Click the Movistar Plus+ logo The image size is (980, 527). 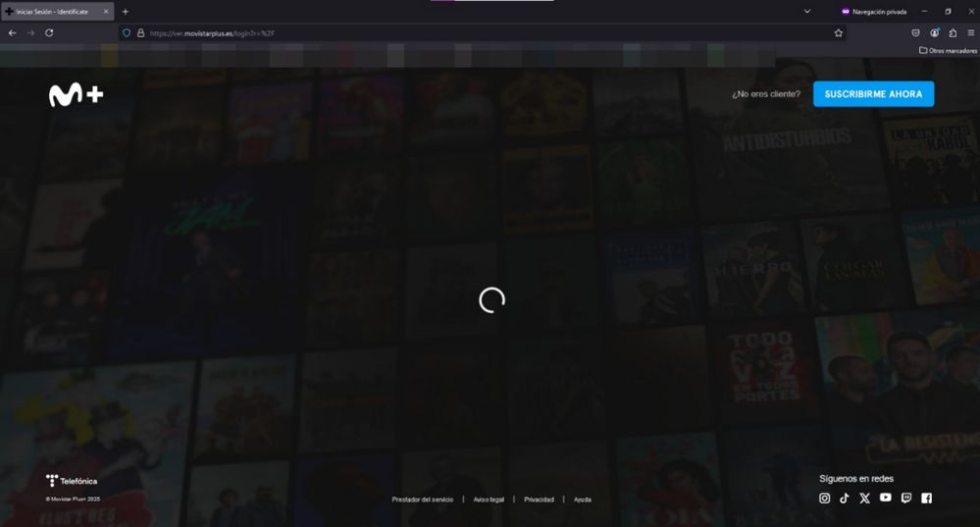click(x=77, y=95)
